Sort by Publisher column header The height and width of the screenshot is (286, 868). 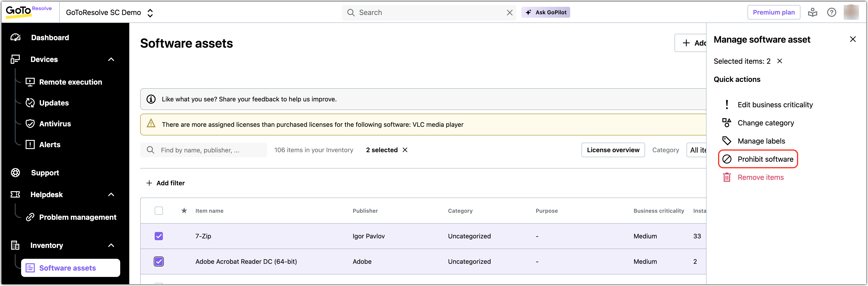365,210
